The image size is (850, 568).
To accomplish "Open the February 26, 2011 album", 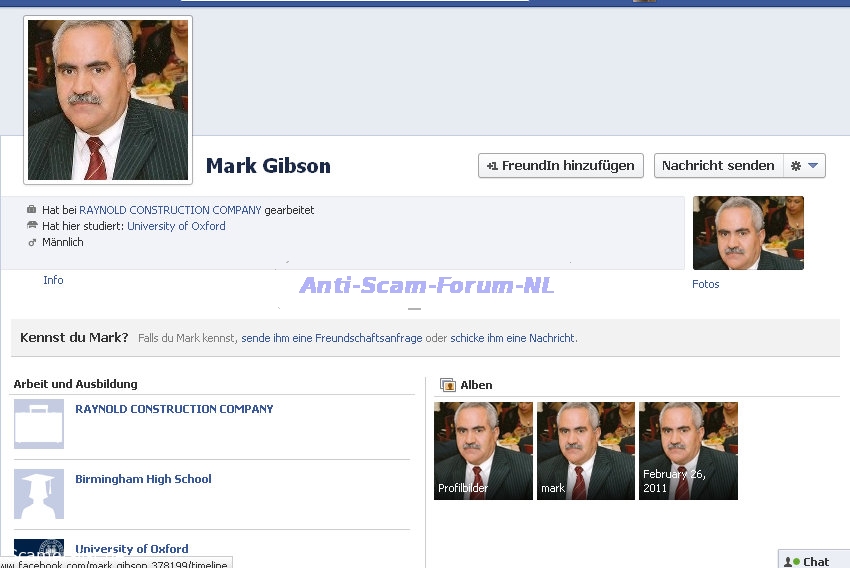I will (x=688, y=451).
